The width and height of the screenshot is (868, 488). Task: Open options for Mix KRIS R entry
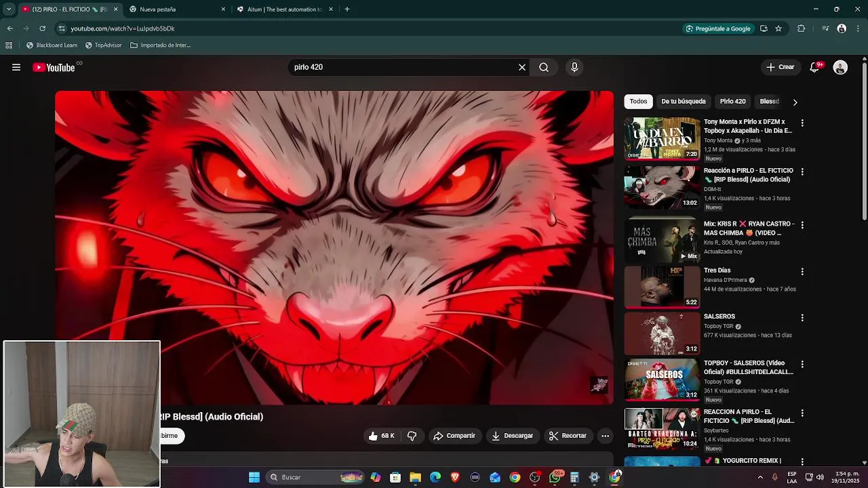pos(802,224)
